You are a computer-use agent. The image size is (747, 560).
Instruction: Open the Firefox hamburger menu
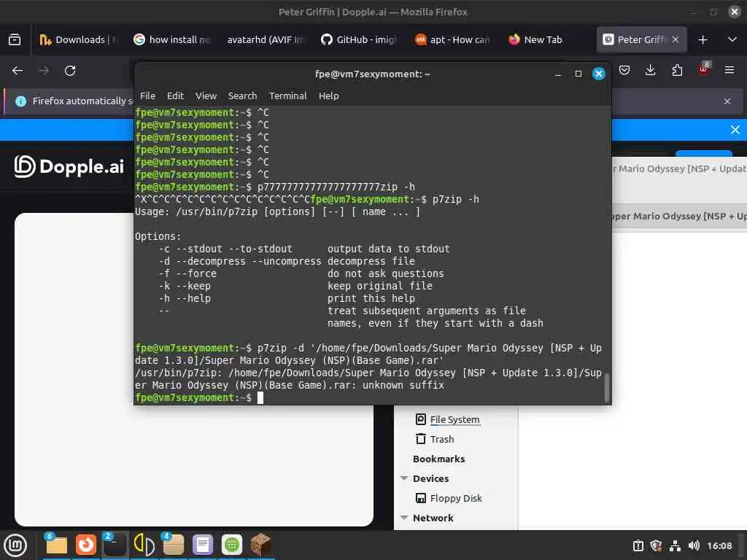coord(729,71)
